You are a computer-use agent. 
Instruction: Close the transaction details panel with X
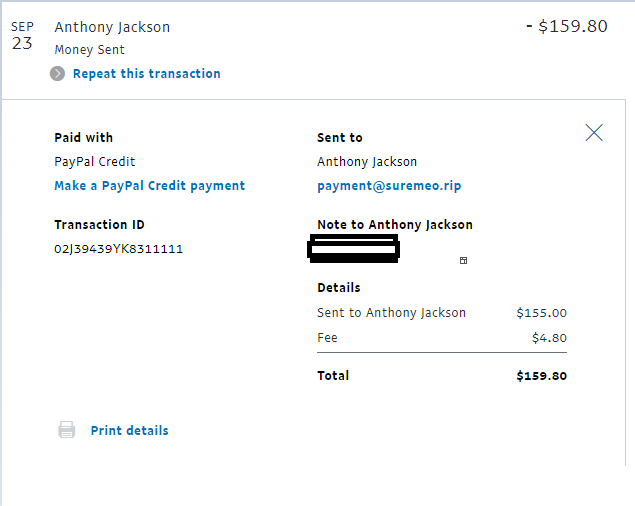click(594, 132)
